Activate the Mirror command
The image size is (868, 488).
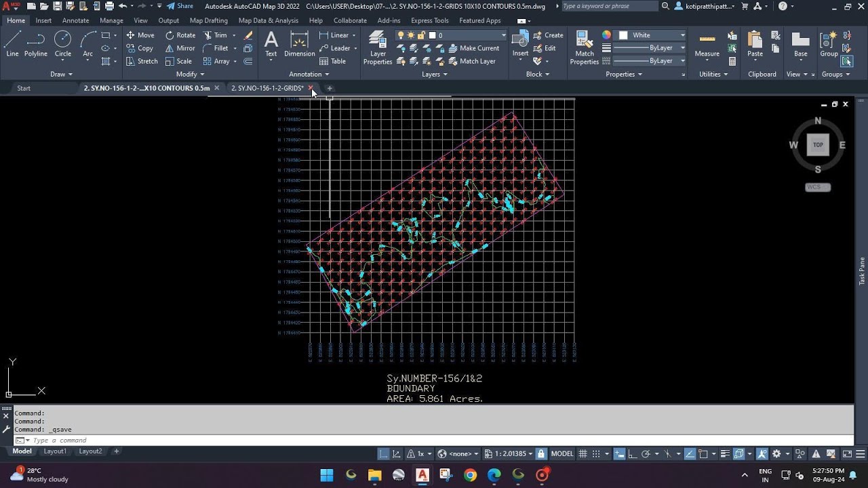pyautogui.click(x=180, y=48)
